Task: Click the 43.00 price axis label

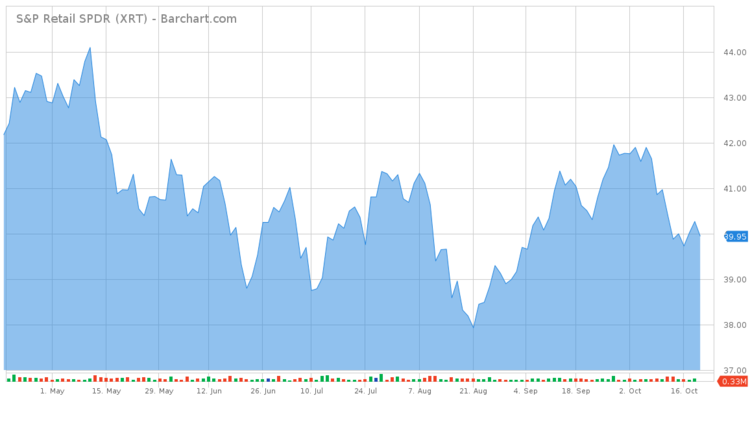Action: click(735, 98)
